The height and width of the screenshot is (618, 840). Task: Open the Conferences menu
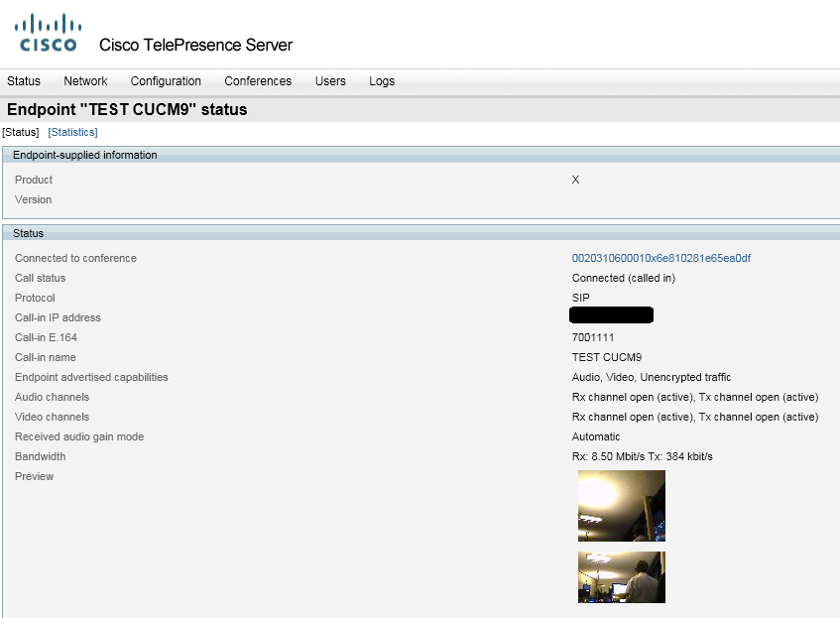(x=258, y=81)
